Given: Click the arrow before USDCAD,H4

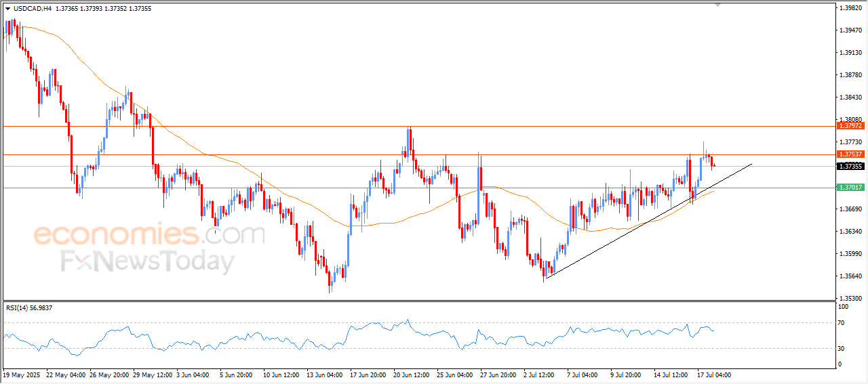Looking at the screenshot, I should click(7, 9).
